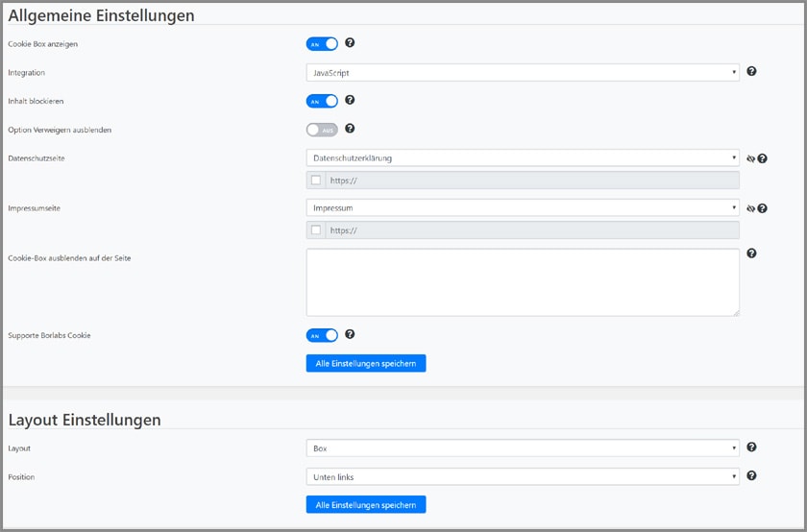Expand the Datenschutzerklärung page dropdown
807x532 pixels.
tap(522, 157)
